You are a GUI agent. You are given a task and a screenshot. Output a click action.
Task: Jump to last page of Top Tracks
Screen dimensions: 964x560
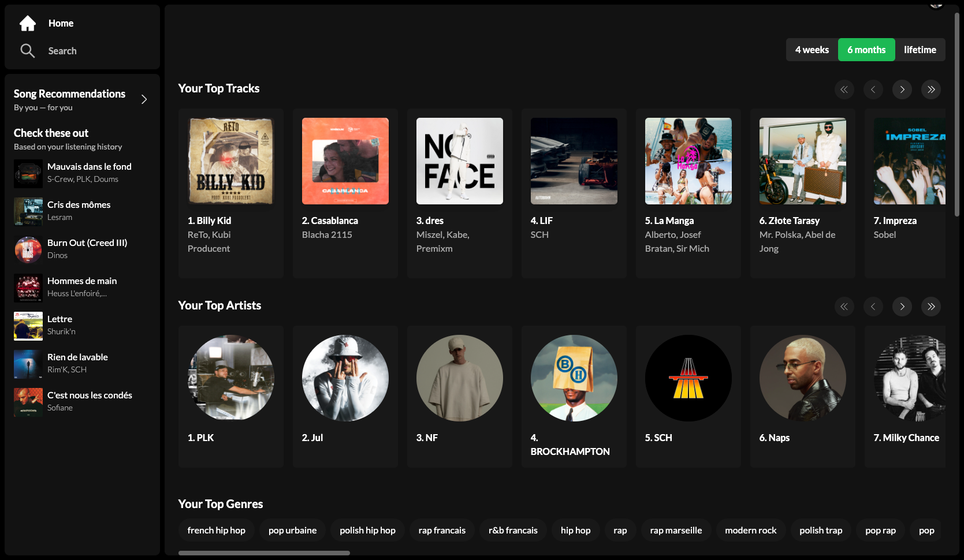click(x=930, y=89)
